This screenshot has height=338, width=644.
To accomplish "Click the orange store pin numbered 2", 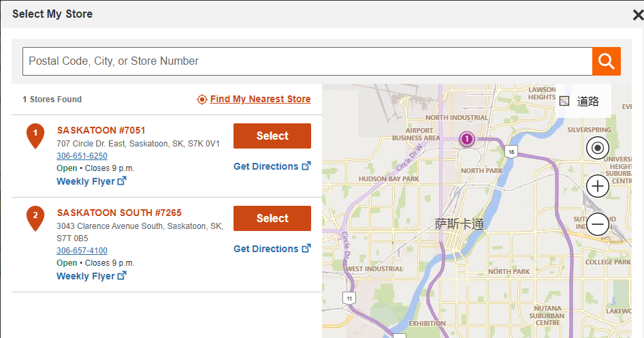I will (35, 217).
